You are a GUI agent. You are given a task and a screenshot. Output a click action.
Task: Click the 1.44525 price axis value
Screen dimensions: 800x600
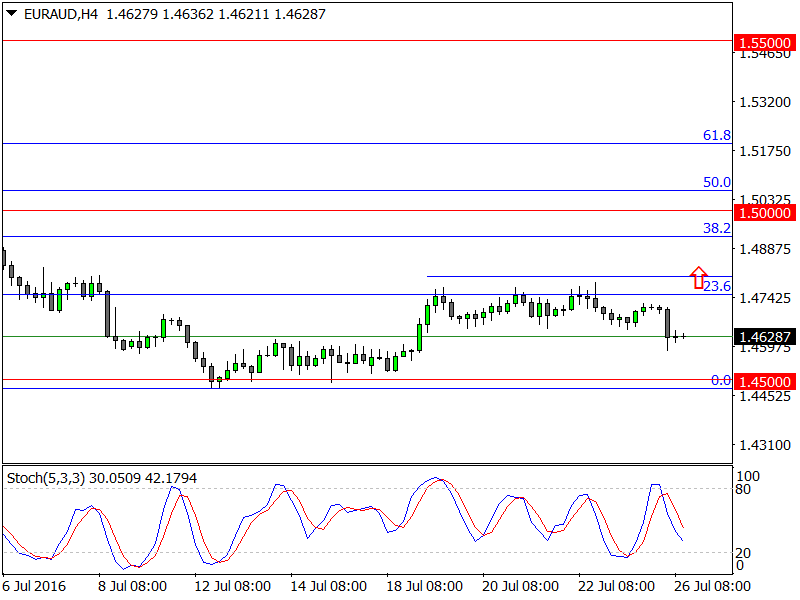pos(765,396)
